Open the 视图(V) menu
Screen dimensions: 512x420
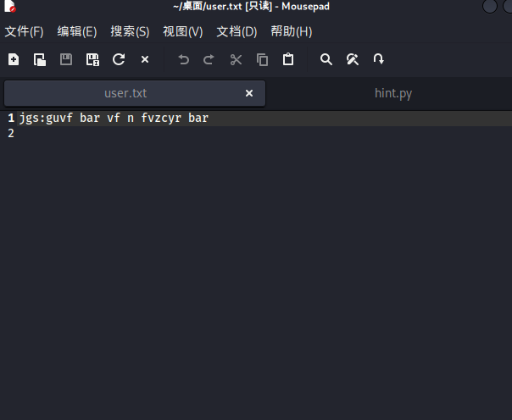(183, 31)
